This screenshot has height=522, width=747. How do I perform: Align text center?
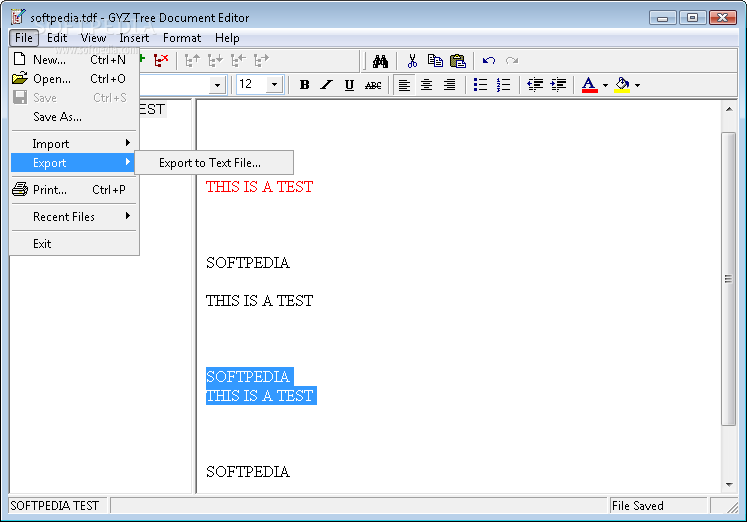pyautogui.click(x=426, y=85)
